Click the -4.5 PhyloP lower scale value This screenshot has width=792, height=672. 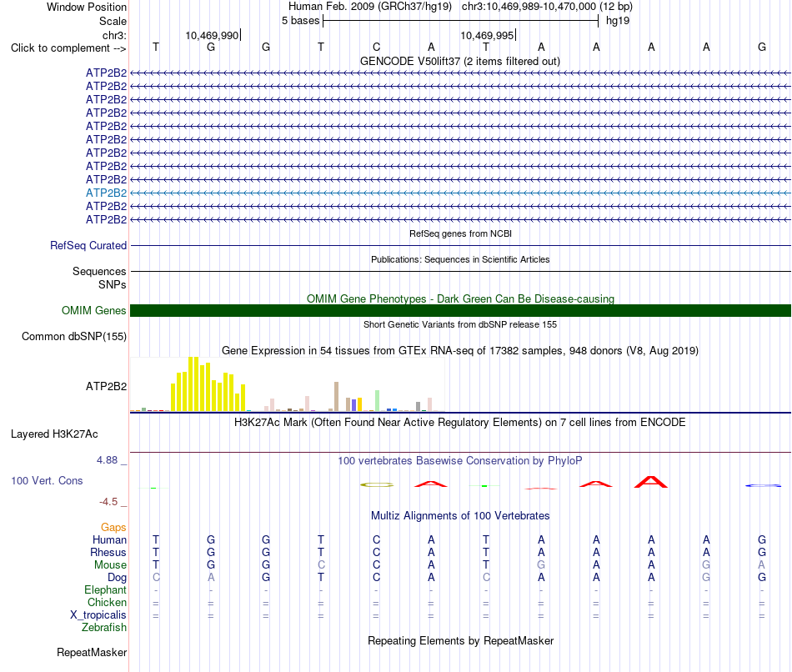tap(108, 502)
